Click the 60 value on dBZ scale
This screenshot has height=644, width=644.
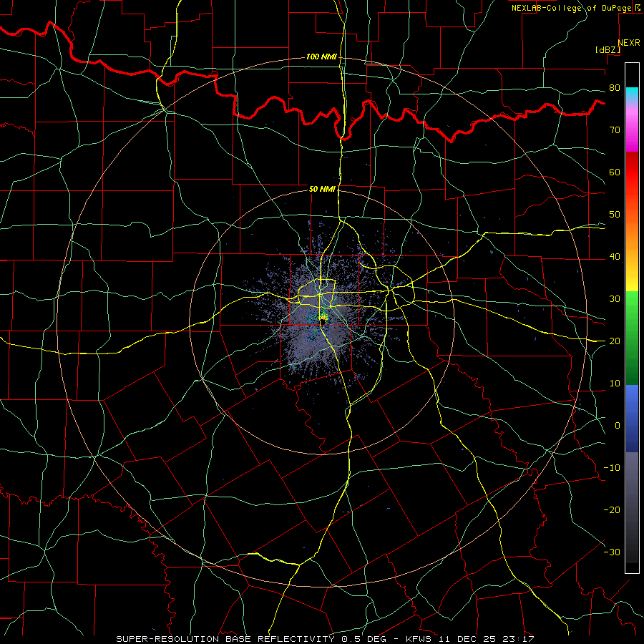(x=615, y=172)
